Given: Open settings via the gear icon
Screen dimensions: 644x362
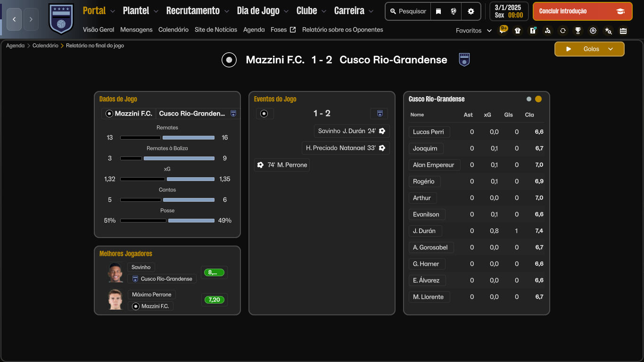Looking at the screenshot, I should tap(471, 11).
